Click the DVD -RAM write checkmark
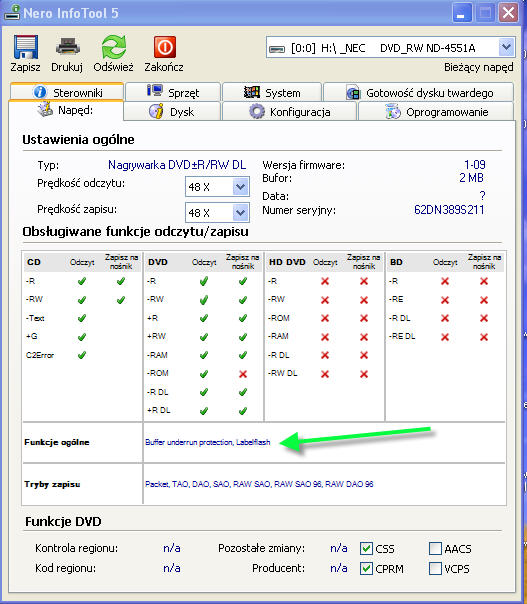 click(243, 355)
